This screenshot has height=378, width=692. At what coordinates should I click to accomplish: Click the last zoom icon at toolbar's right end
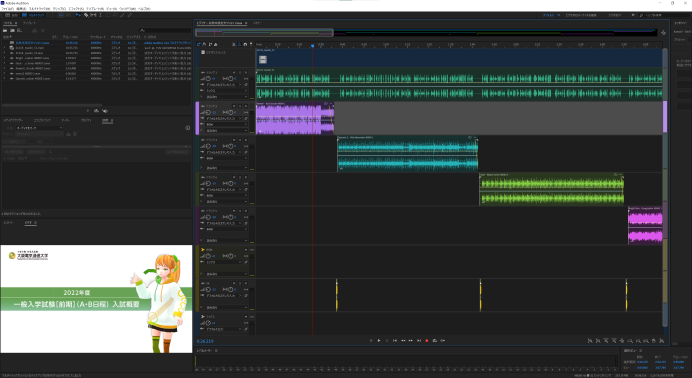662,341
